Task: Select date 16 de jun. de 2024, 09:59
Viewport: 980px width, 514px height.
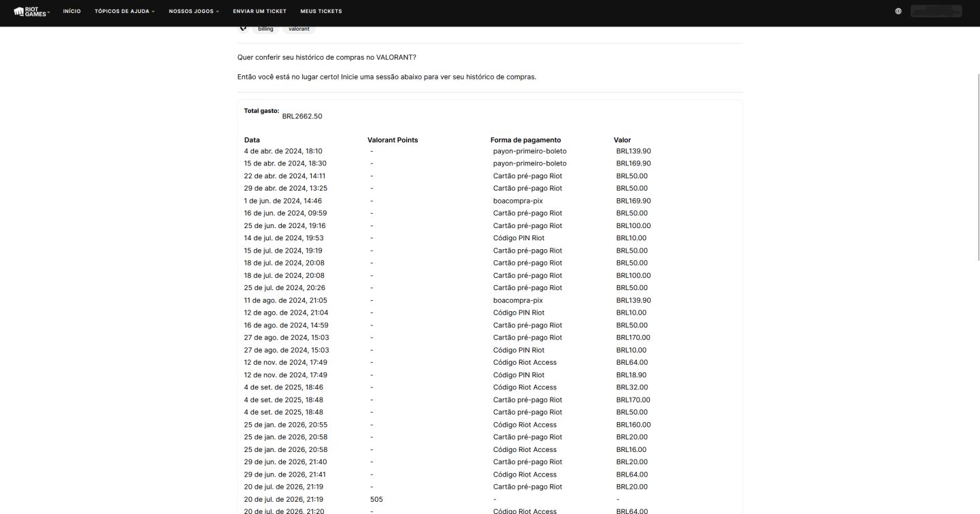Action: point(285,213)
